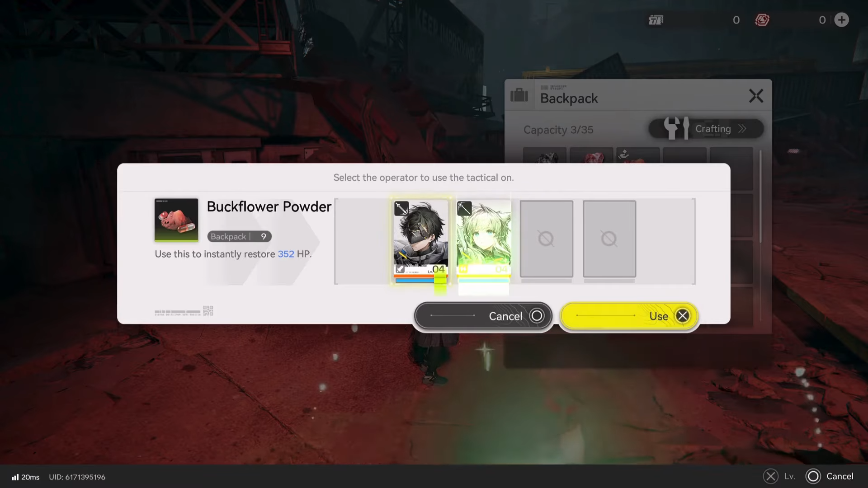Click the Backpack quantity badge showing 9

click(x=239, y=236)
